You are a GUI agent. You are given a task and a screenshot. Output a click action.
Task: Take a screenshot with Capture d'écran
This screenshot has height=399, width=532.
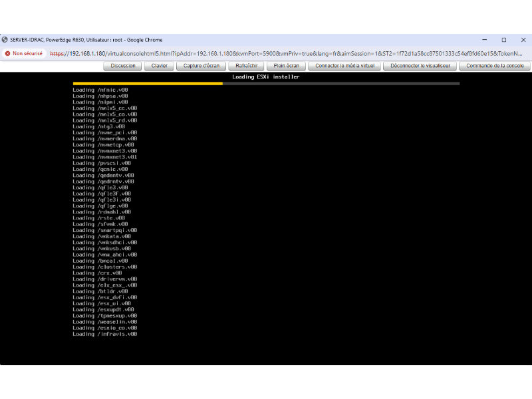(x=201, y=66)
